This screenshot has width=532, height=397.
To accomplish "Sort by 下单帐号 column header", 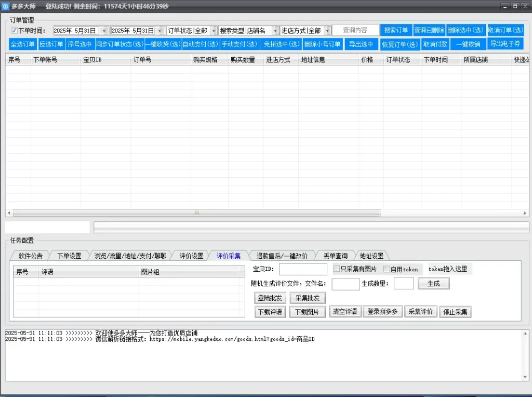I will pos(56,60).
